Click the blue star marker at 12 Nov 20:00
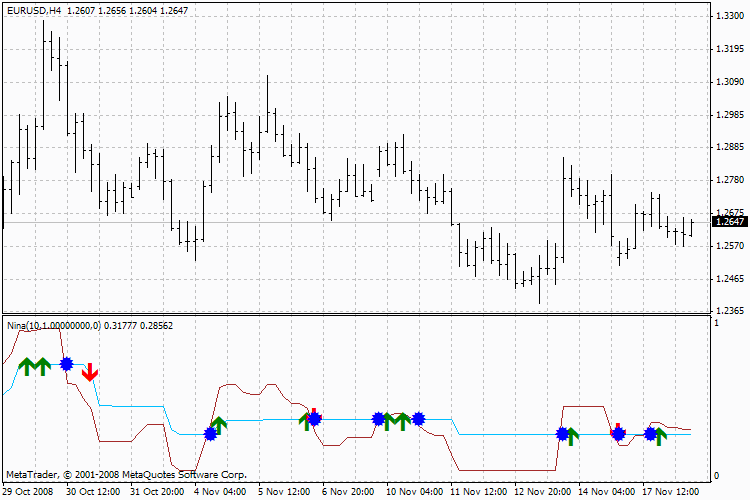The width and height of the screenshot is (750, 500). click(563, 434)
